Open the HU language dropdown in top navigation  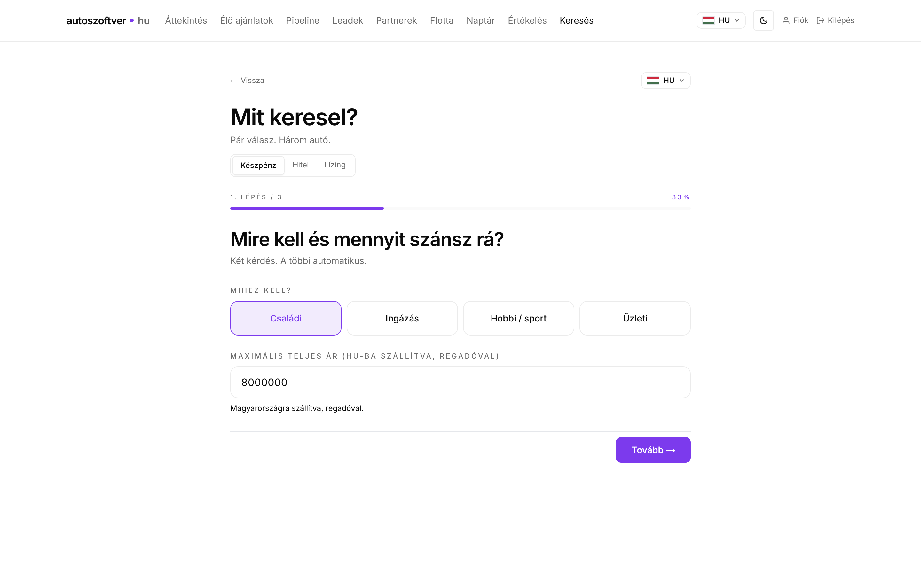(x=720, y=20)
